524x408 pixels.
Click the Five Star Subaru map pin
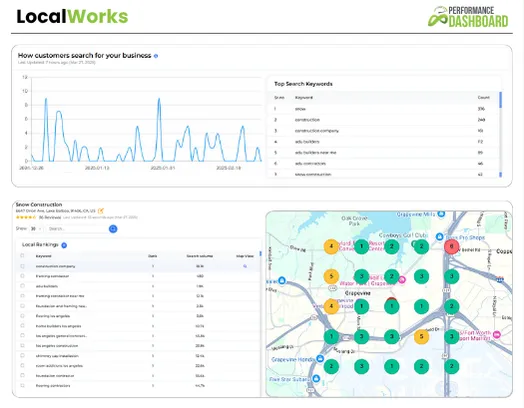[x=316, y=379]
